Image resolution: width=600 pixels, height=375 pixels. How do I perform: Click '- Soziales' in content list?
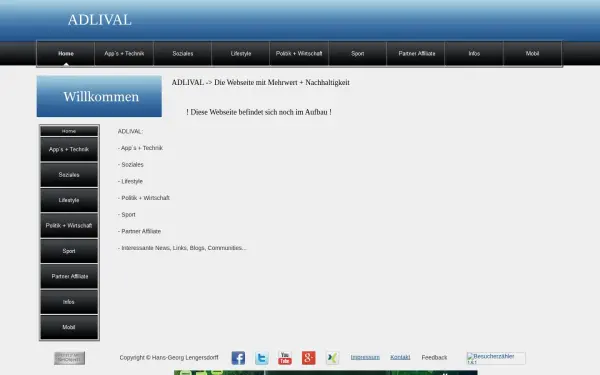point(131,165)
